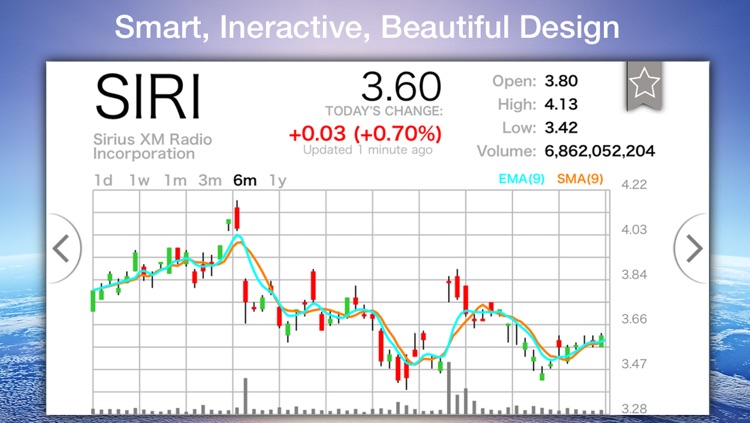Select the 3m chart range
750x423 pixels.
click(x=210, y=180)
